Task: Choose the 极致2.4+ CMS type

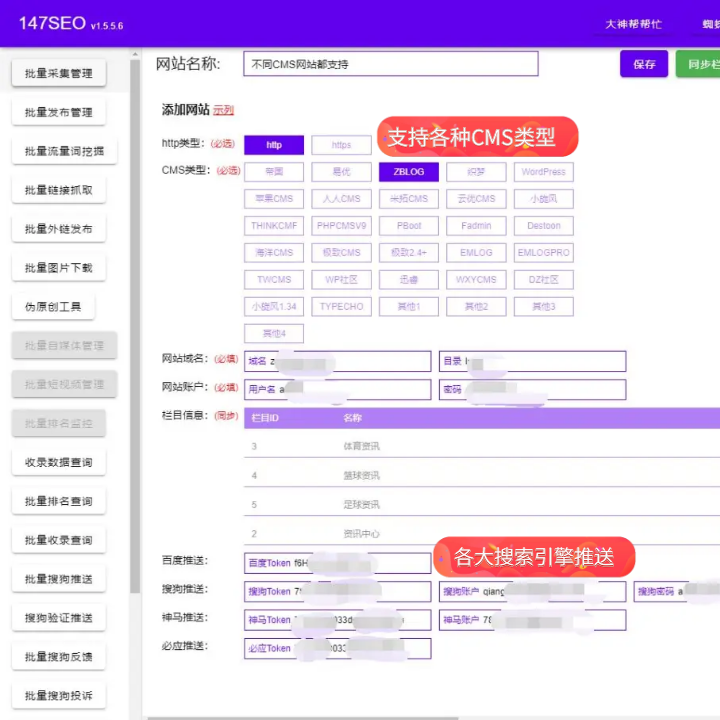Action: click(409, 253)
